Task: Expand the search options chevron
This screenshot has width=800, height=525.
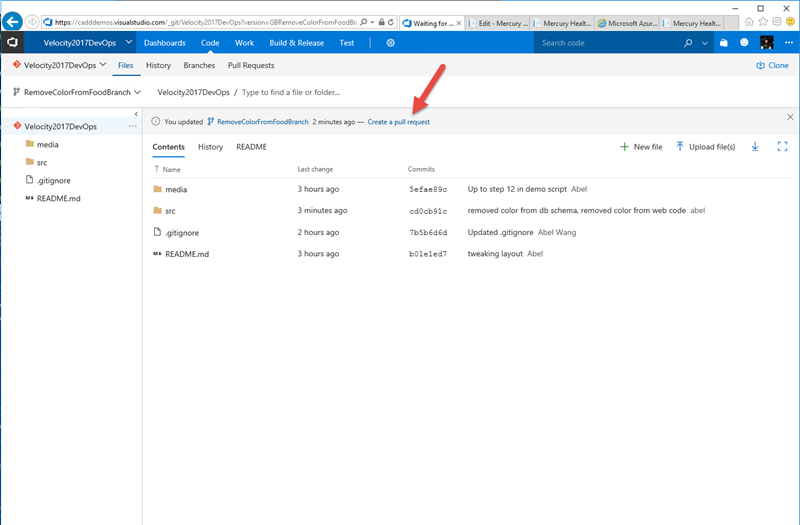Action: 705,43
